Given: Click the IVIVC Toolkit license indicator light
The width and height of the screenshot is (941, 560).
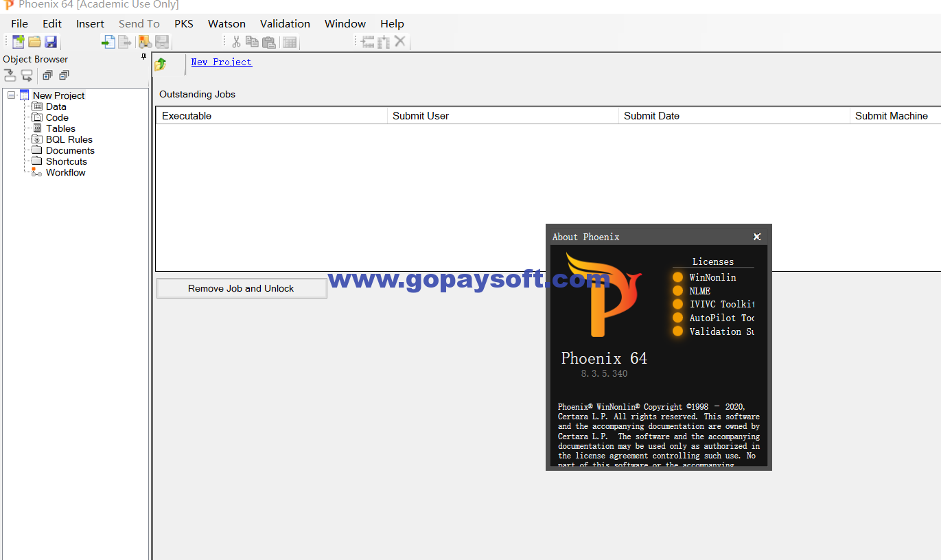Looking at the screenshot, I should point(678,304).
